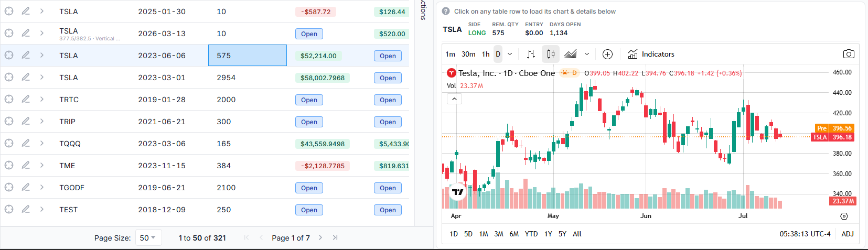The height and width of the screenshot is (250, 868).
Task: Expand the TSLA 2025-01-30 row
Action: 41,11
